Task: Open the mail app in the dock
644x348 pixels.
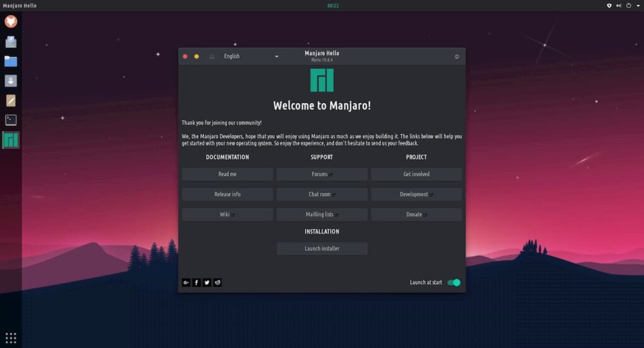Action: click(x=11, y=42)
